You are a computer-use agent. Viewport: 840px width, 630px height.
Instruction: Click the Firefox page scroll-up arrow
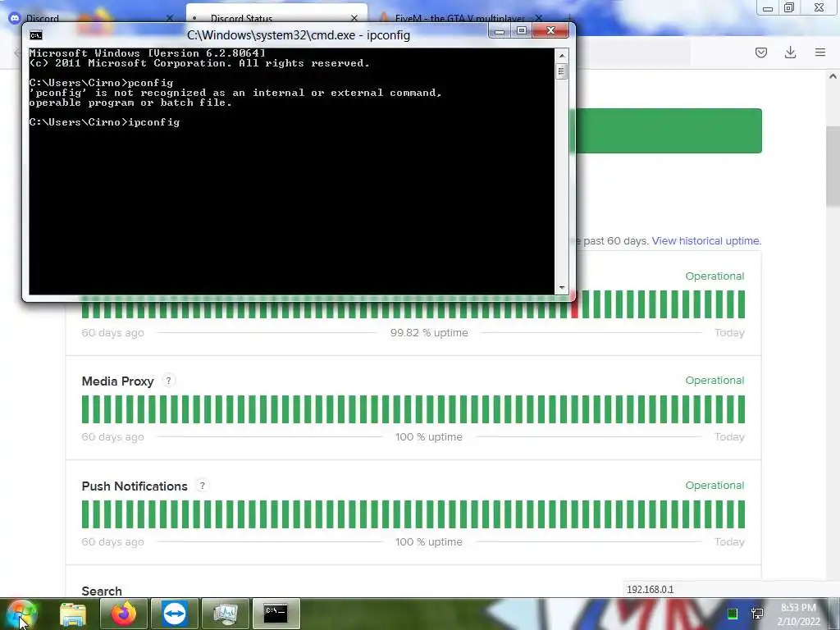click(833, 76)
